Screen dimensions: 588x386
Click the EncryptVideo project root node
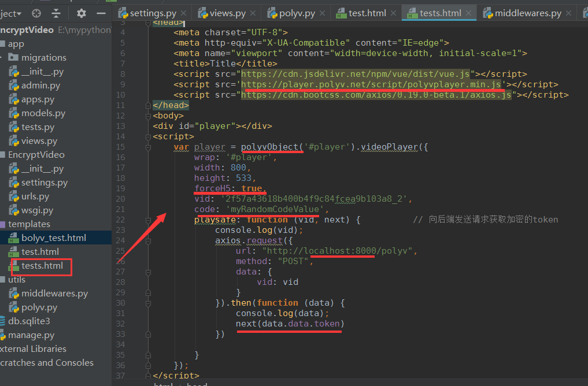tap(56, 30)
